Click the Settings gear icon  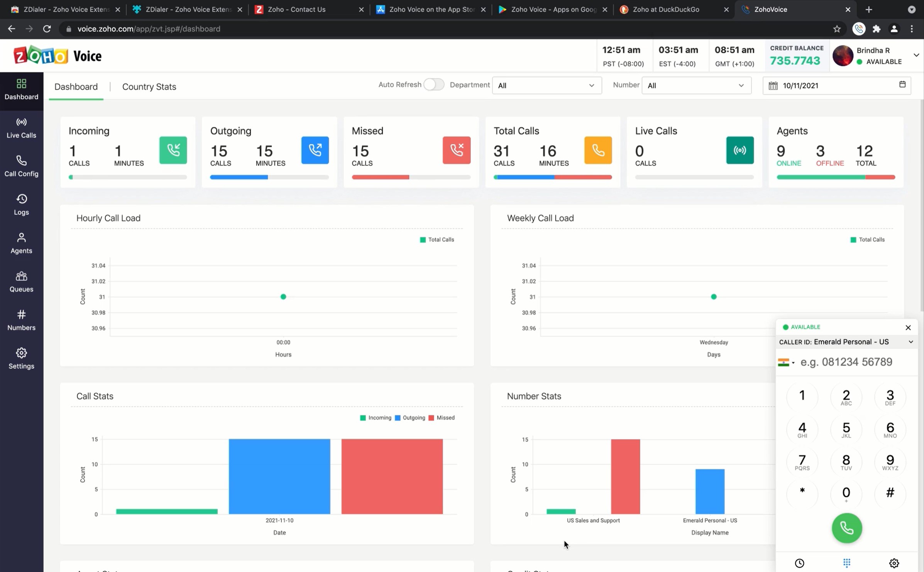tap(20, 353)
